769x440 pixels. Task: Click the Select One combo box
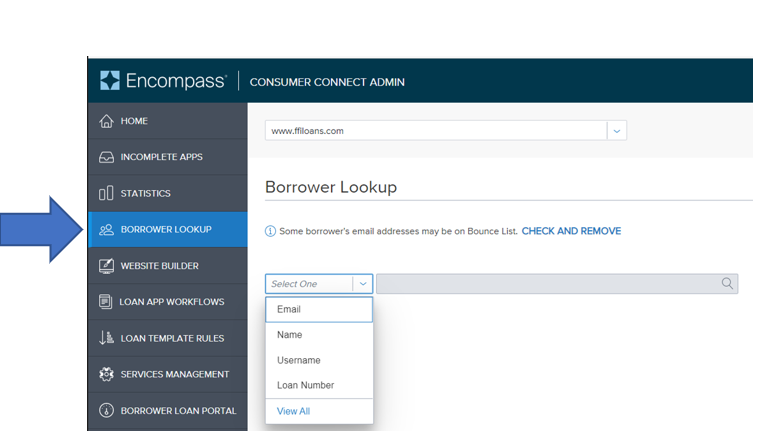319,284
